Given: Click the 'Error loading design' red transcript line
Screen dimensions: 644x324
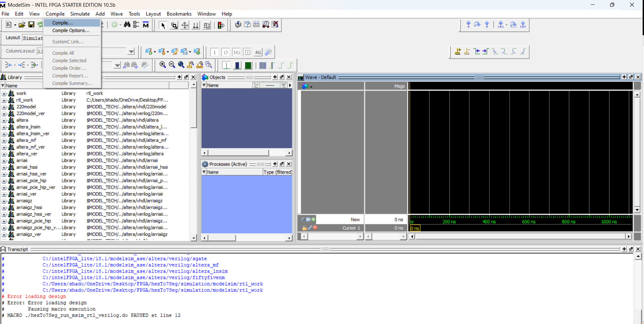Looking at the screenshot, I should [x=37, y=296].
